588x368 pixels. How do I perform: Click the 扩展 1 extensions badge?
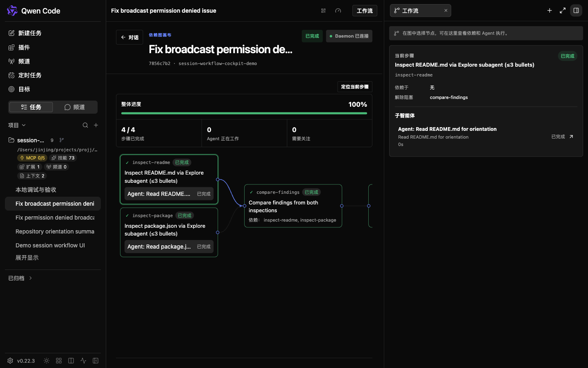[29, 167]
